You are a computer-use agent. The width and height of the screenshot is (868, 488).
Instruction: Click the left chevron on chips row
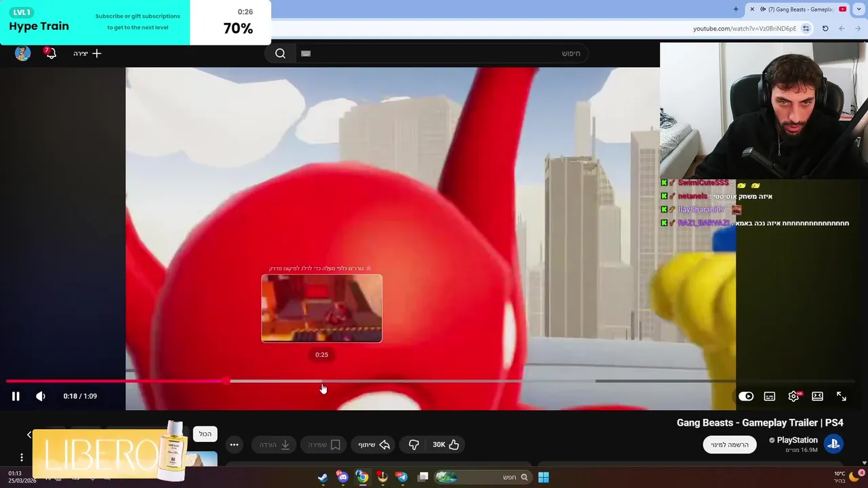point(29,434)
